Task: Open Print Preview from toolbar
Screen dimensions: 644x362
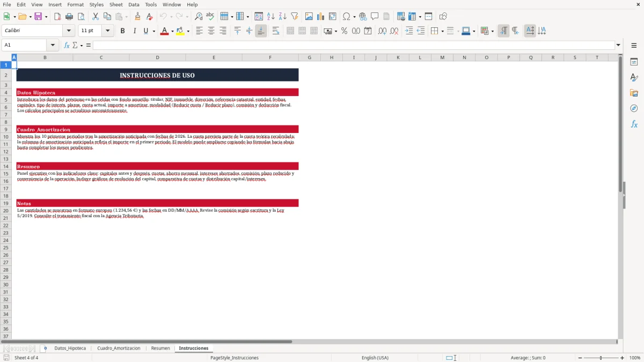Action: pyautogui.click(x=81, y=17)
